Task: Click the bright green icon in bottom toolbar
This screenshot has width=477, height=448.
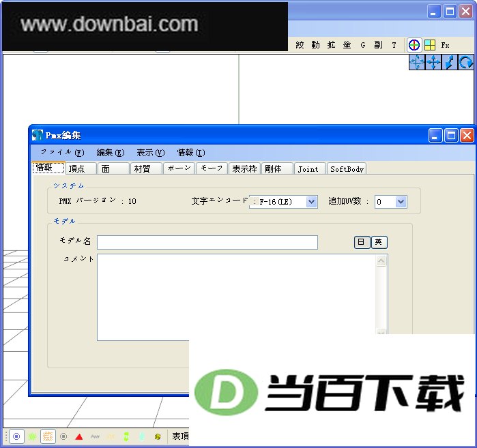Action: pos(126,437)
